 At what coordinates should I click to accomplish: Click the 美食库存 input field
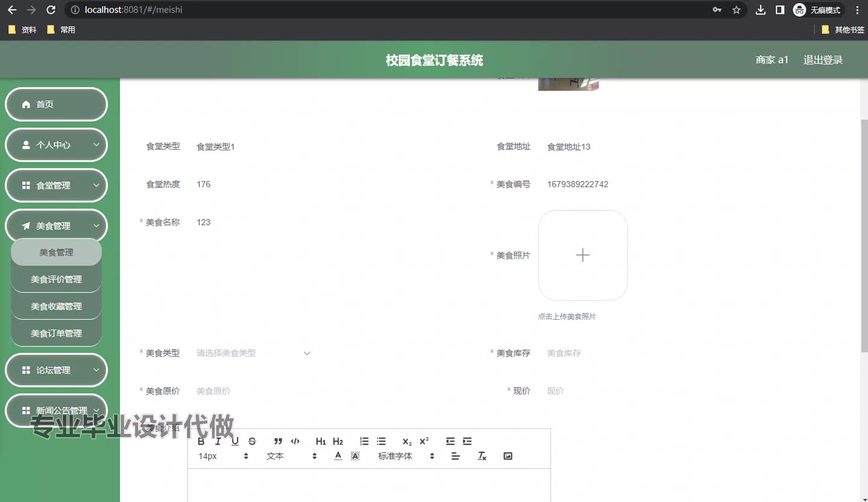tap(603, 353)
